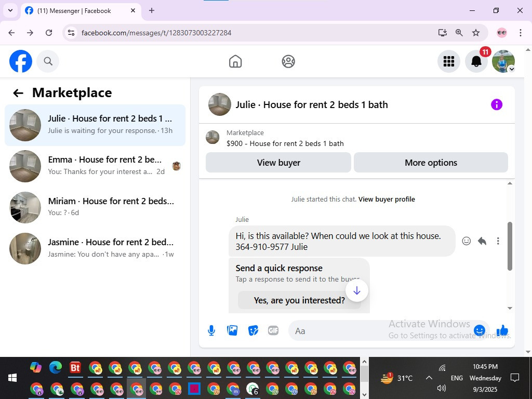Click chat scroll up arrow
The image size is (532, 399).
coord(510,183)
